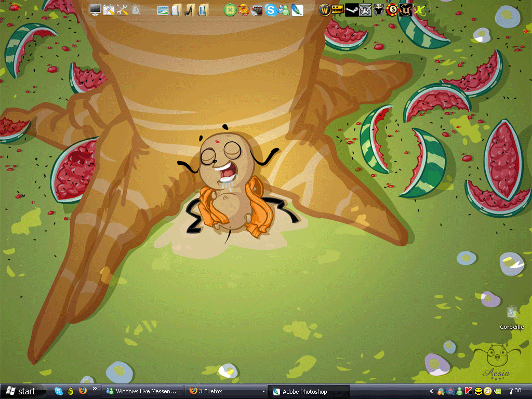Launch Unreal Tournament from the dock

[x=405, y=10]
